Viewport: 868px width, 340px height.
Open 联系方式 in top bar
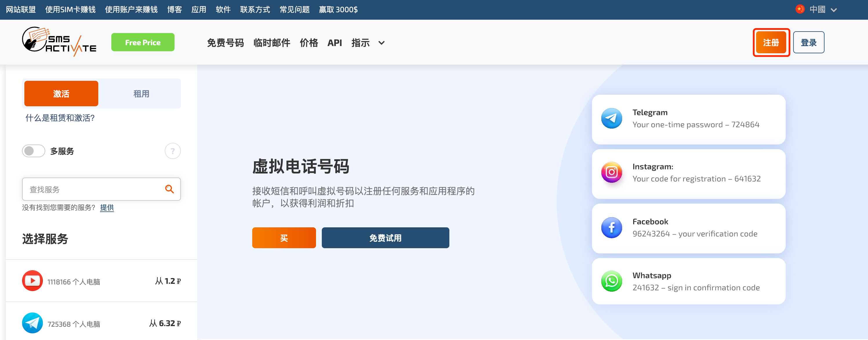pos(255,10)
